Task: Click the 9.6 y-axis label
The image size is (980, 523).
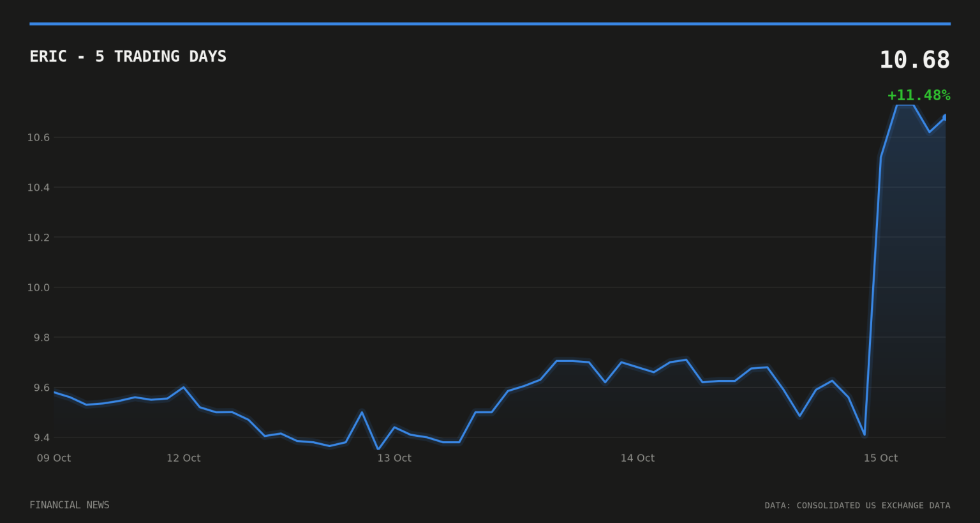Action: [41, 388]
